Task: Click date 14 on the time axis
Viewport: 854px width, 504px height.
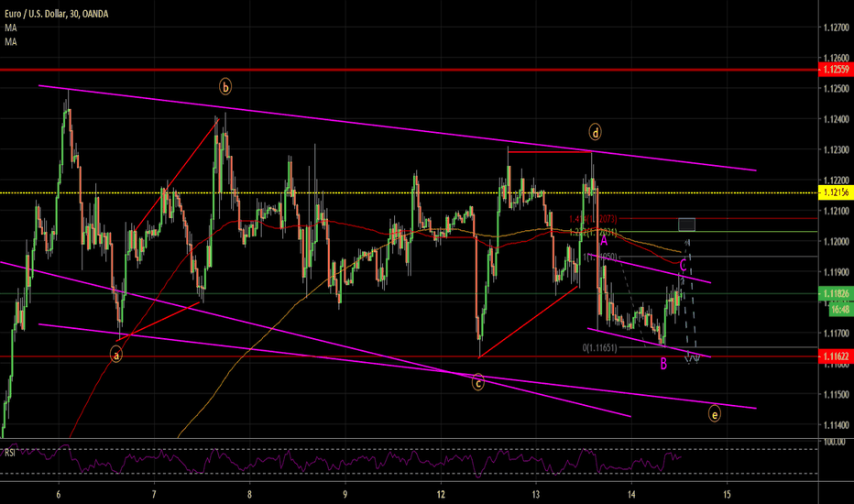Action: pos(631,495)
